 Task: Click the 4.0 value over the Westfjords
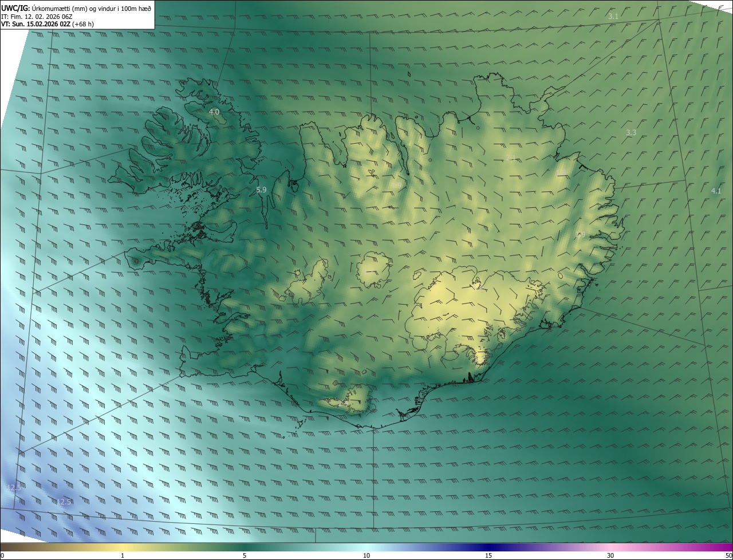click(214, 112)
